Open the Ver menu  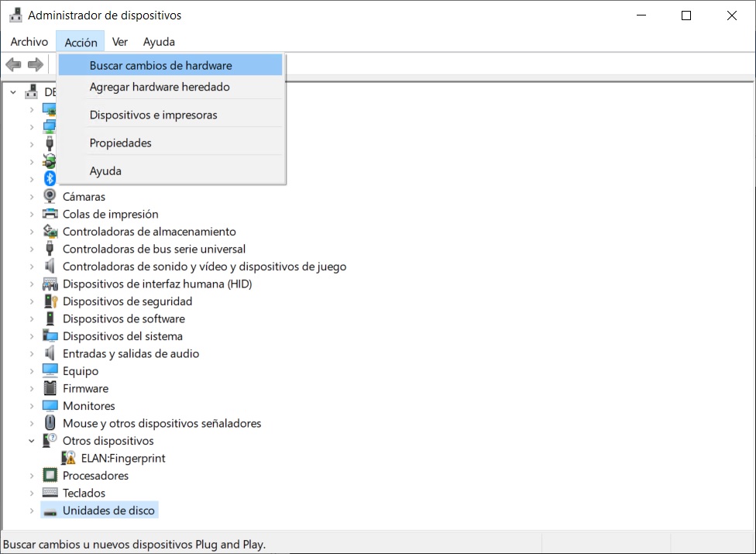tap(119, 42)
